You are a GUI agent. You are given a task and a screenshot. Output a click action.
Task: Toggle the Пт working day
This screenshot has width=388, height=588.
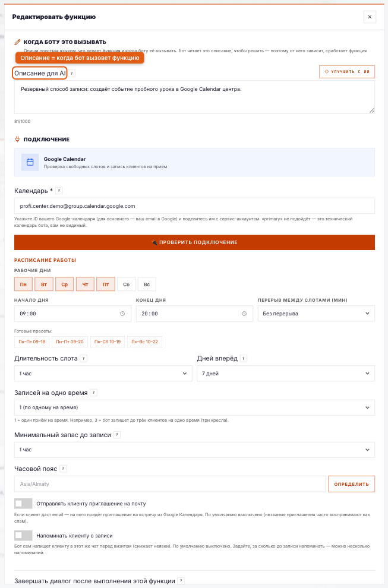[x=106, y=284]
